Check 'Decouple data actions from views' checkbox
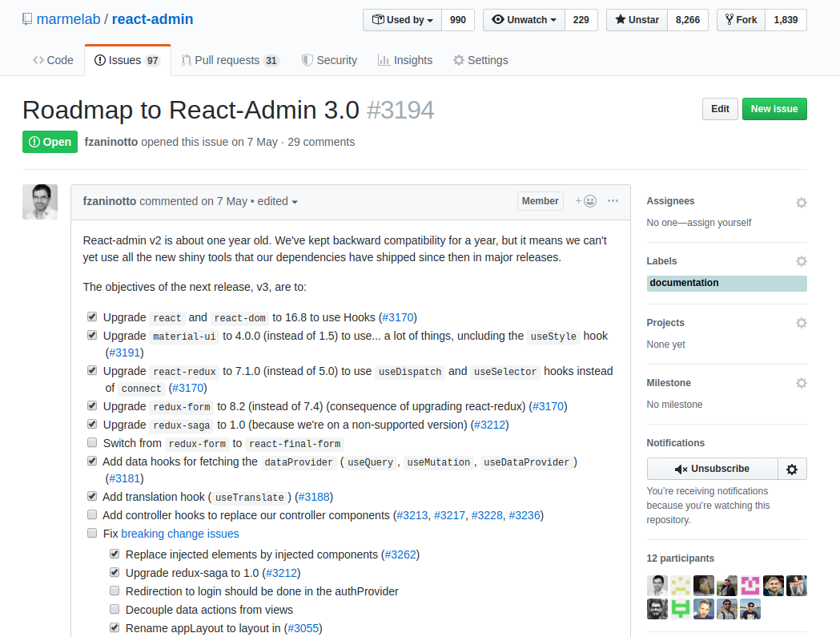 [x=115, y=609]
